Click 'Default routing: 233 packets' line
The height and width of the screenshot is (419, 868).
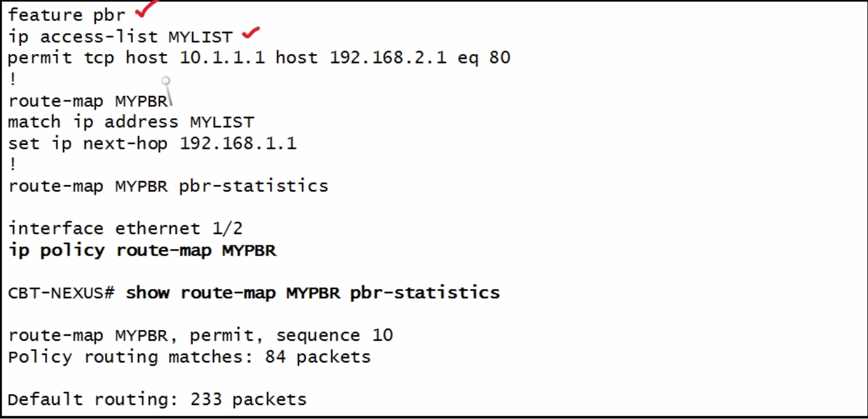[158, 399]
